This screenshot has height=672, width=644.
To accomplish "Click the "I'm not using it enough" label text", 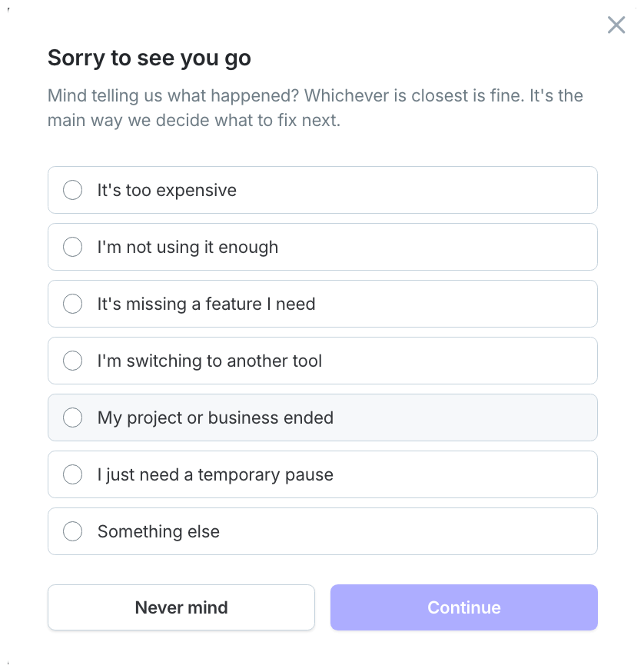I will (188, 248).
